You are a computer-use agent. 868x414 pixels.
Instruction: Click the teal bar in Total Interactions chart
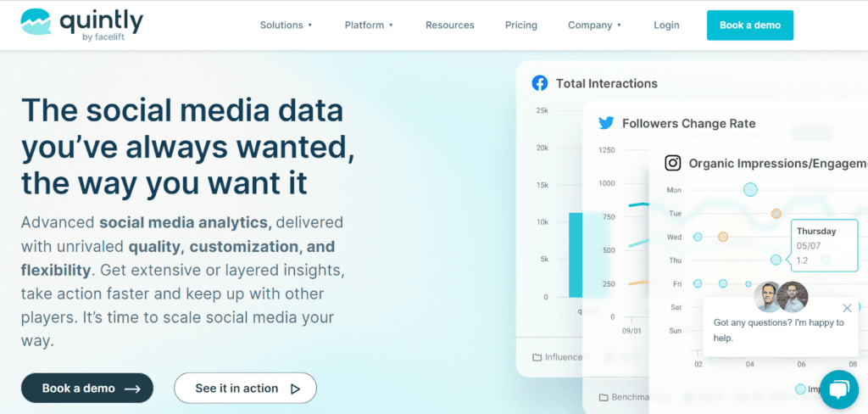pos(576,255)
